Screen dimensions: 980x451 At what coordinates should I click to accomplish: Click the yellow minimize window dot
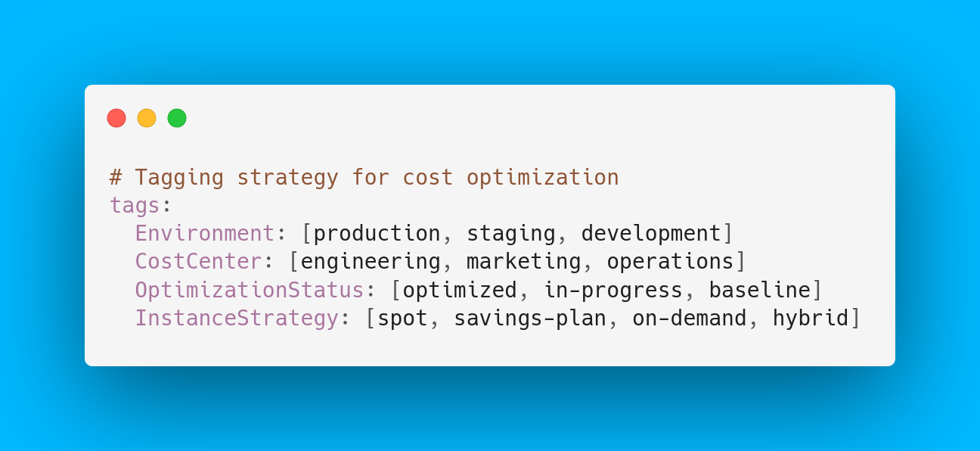click(147, 118)
